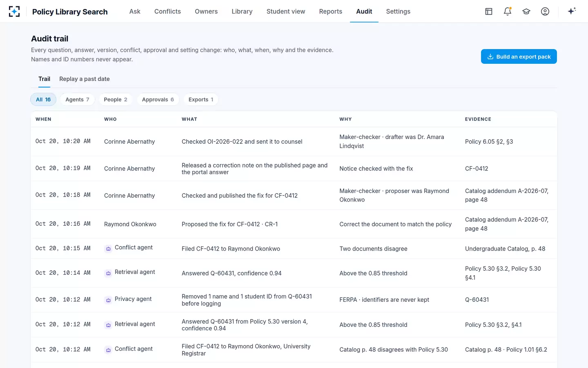Select the Trail tab
This screenshot has width=588, height=368.
pos(44,79)
